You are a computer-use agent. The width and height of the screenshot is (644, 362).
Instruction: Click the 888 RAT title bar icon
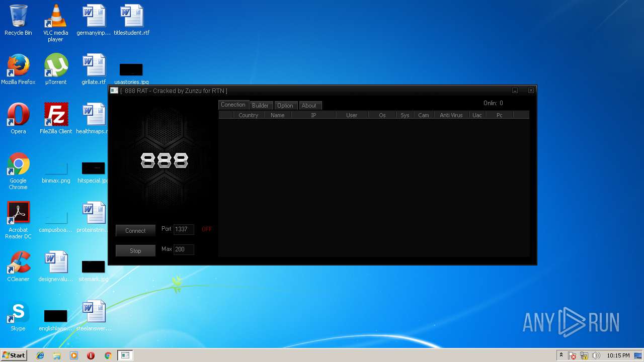[114, 90]
